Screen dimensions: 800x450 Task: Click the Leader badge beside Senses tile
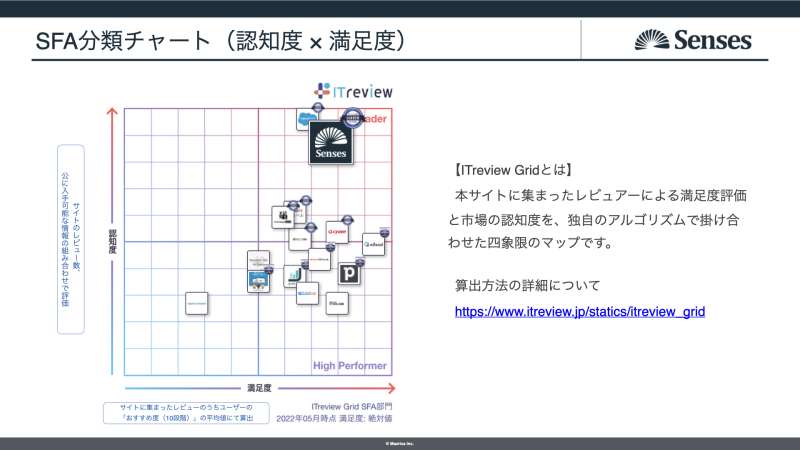click(352, 118)
